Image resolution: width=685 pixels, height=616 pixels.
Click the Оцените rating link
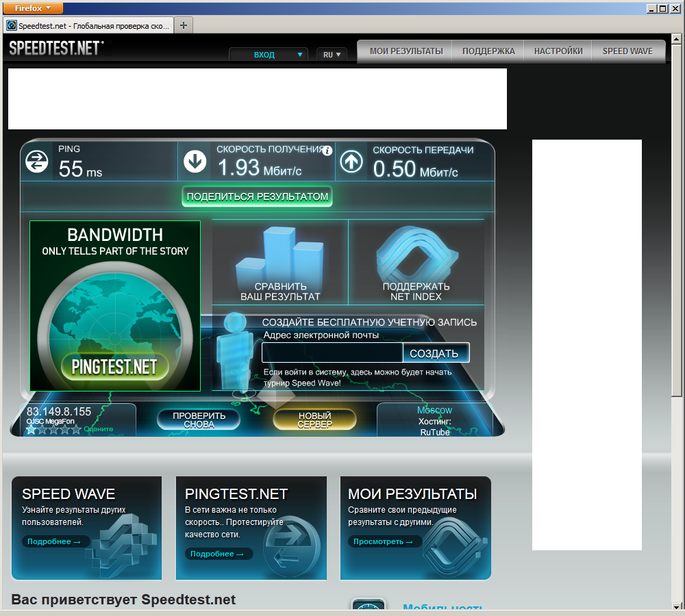[98, 429]
